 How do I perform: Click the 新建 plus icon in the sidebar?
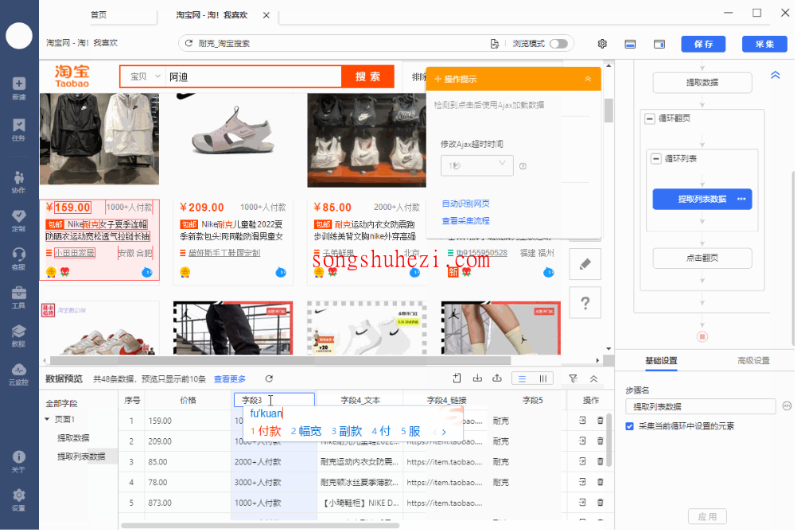pos(19,83)
